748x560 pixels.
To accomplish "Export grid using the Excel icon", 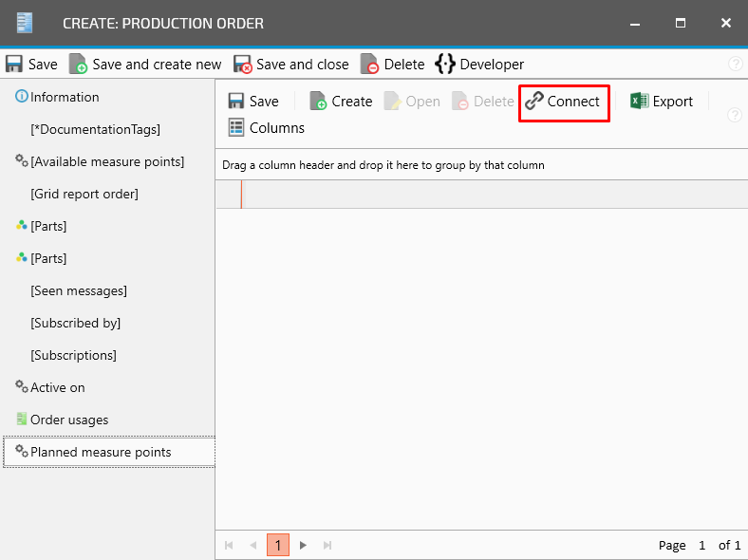I will (x=640, y=102).
